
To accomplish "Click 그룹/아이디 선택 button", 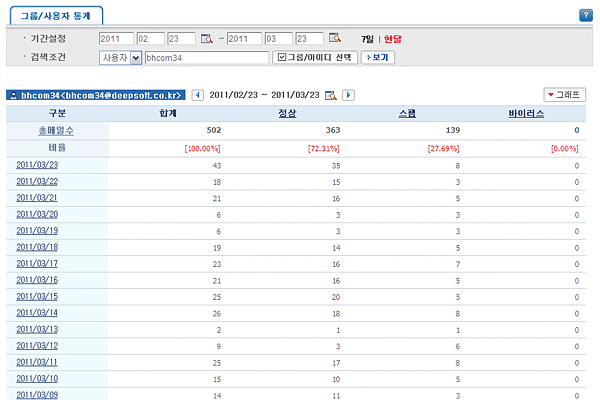I will (315, 57).
